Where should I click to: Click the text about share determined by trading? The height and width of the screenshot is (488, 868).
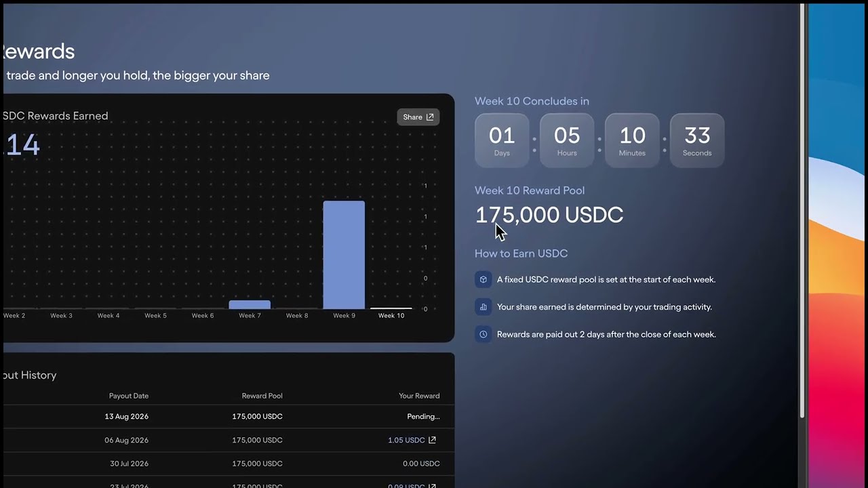tap(604, 307)
